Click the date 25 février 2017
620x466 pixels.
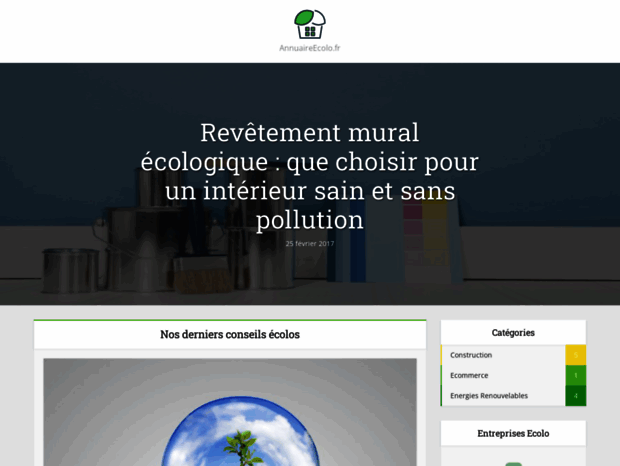pos(310,243)
